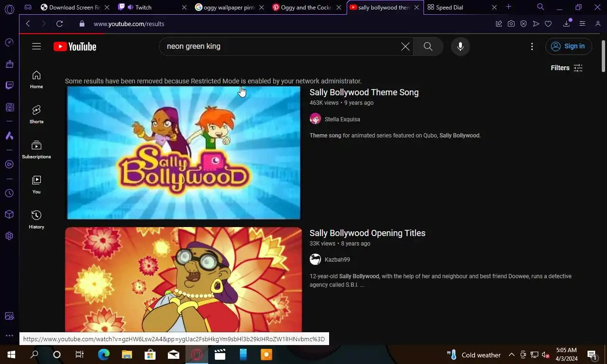Open YouTube hamburger guide menu

point(37,46)
